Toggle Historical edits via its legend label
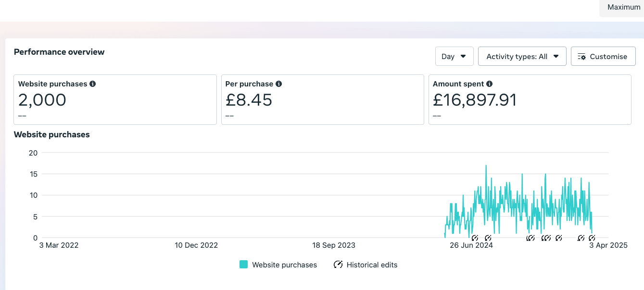The width and height of the screenshot is (644, 290). point(372,265)
